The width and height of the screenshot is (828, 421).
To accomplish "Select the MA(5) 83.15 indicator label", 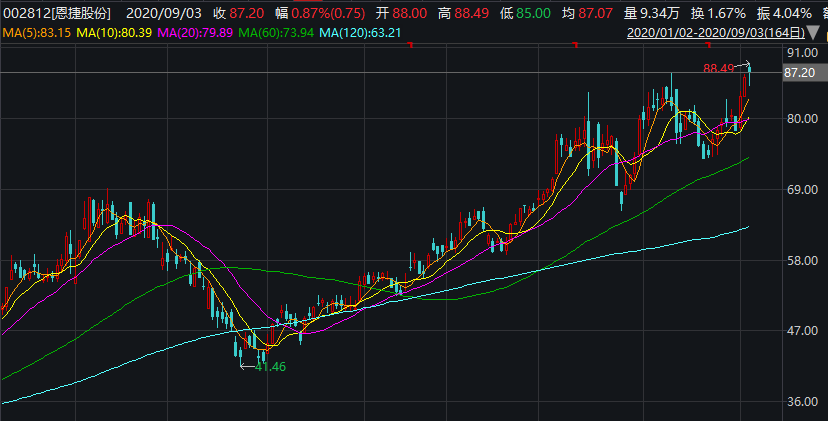I will click(x=36, y=32).
